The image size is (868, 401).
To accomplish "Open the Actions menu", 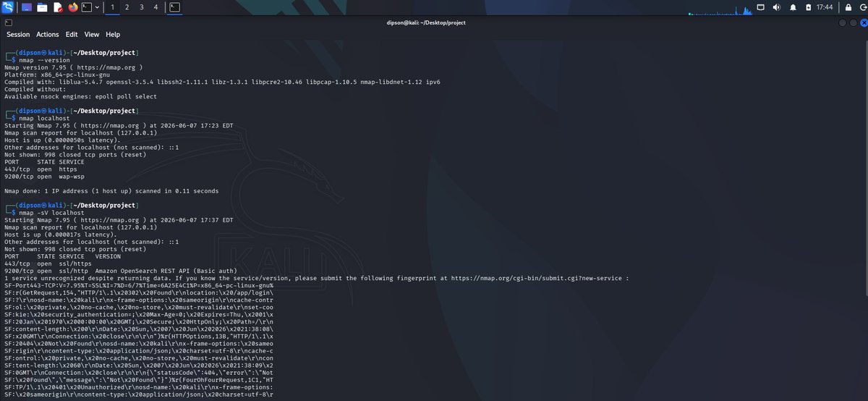I will [x=48, y=34].
